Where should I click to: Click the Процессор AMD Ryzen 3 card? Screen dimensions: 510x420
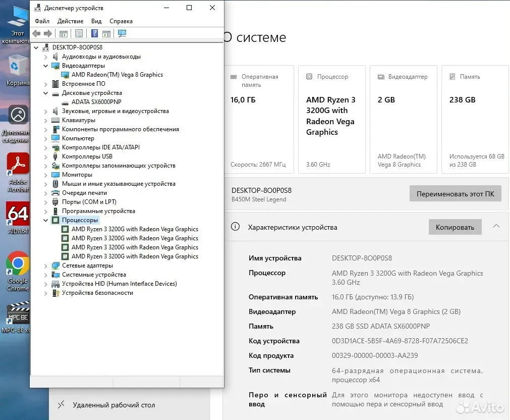coord(332,120)
